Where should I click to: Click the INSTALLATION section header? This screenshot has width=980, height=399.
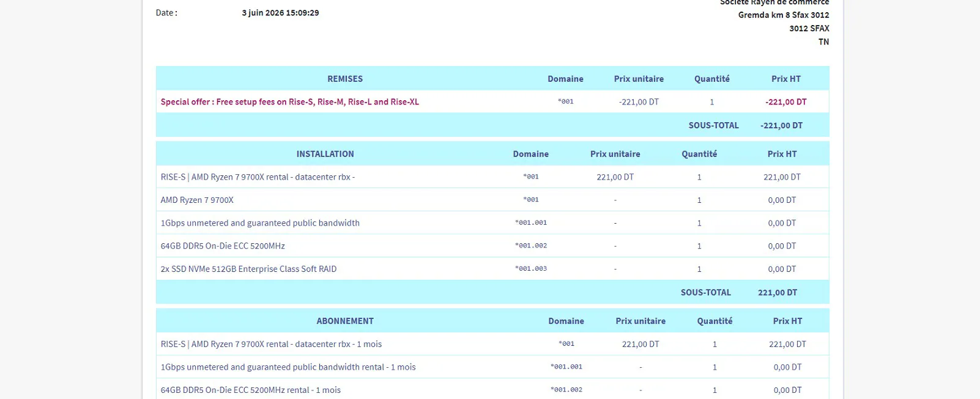(325, 154)
